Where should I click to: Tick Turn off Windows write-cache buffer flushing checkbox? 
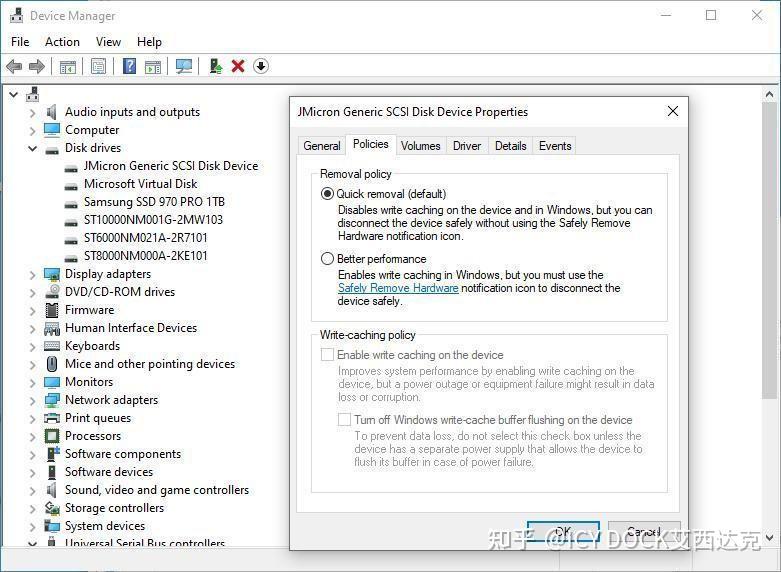click(x=344, y=420)
